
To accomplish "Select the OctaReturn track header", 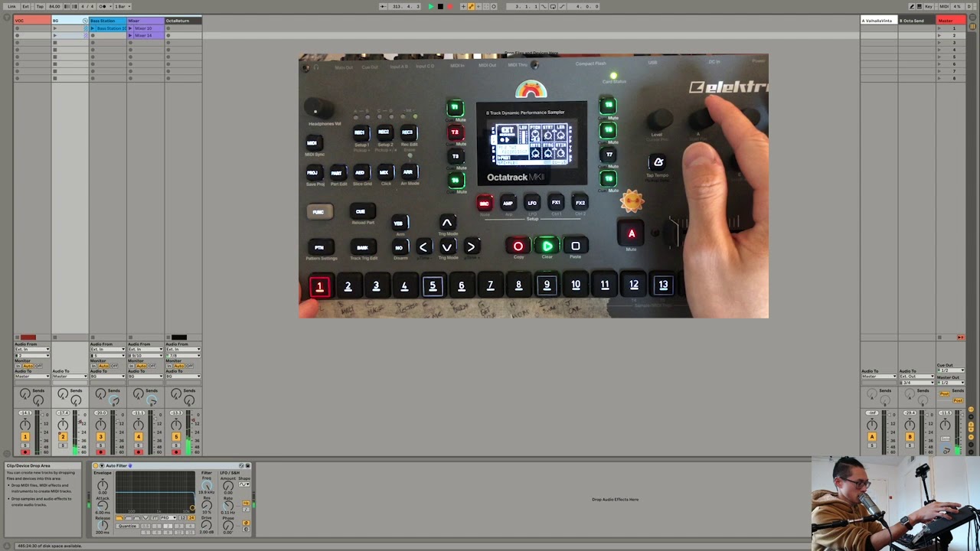I will point(182,21).
